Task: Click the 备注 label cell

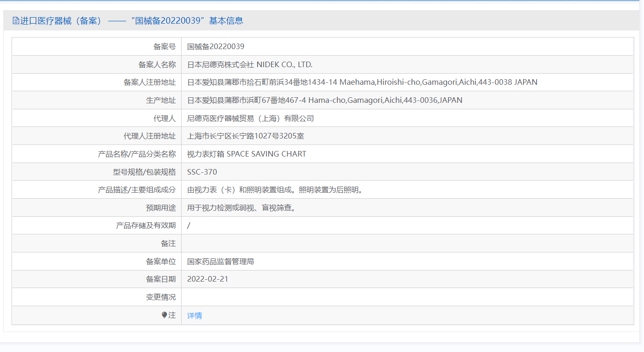Action: point(97,243)
